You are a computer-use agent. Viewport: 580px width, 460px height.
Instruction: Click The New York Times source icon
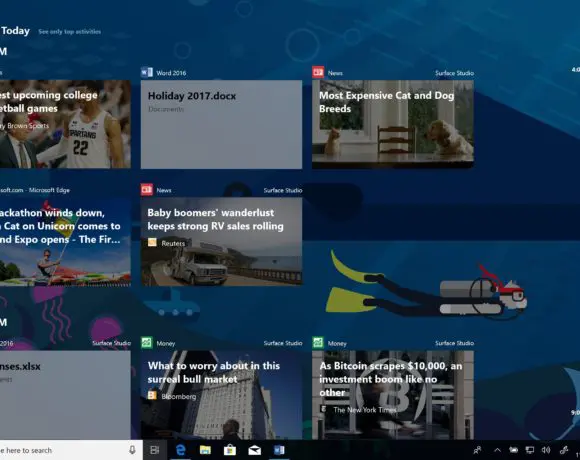click(x=324, y=409)
